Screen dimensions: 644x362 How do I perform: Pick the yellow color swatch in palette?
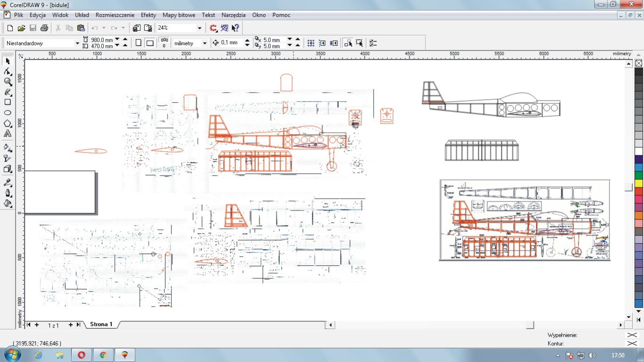[x=638, y=183]
